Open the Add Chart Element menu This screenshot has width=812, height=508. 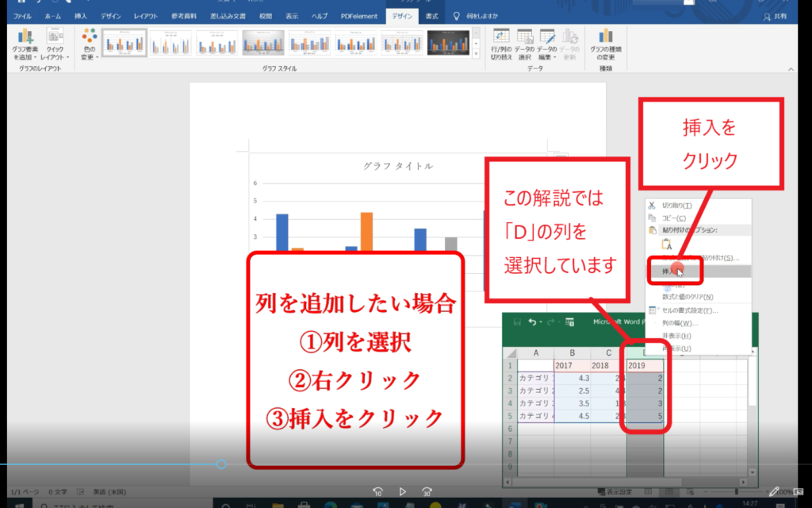tap(25, 44)
